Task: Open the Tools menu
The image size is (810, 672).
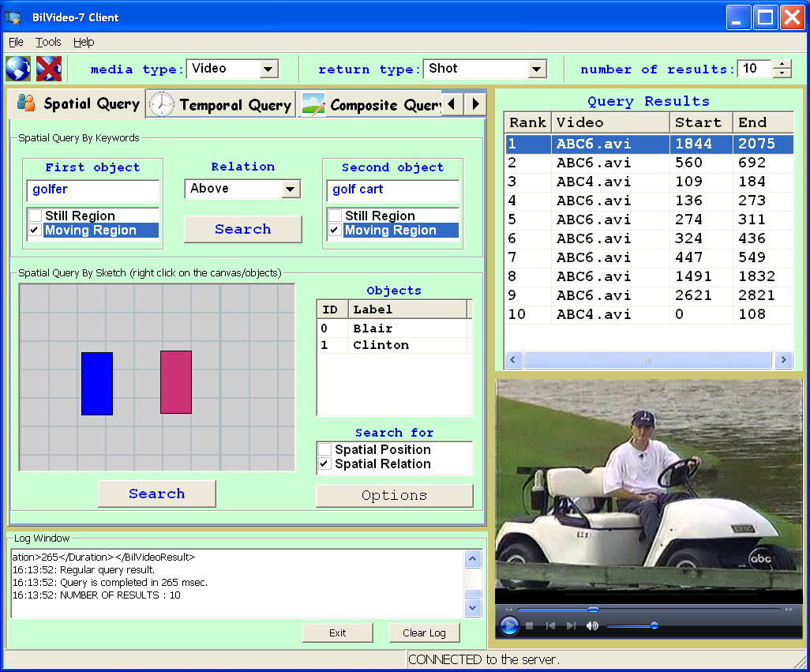Action: 48,42
